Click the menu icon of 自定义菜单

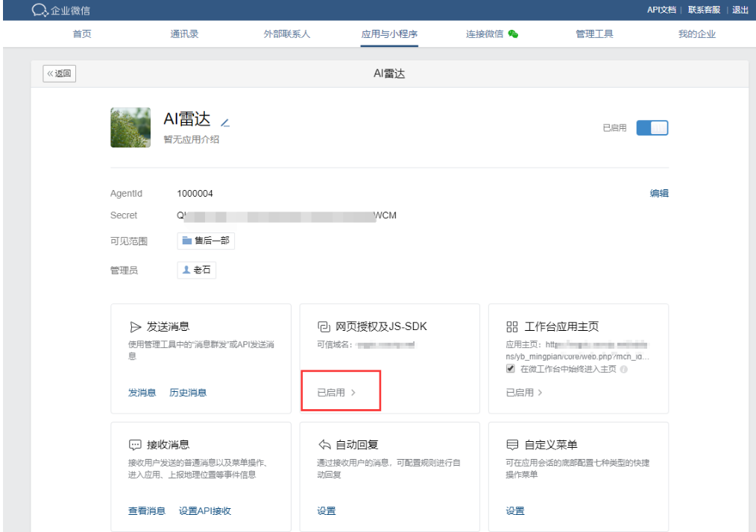click(512, 444)
